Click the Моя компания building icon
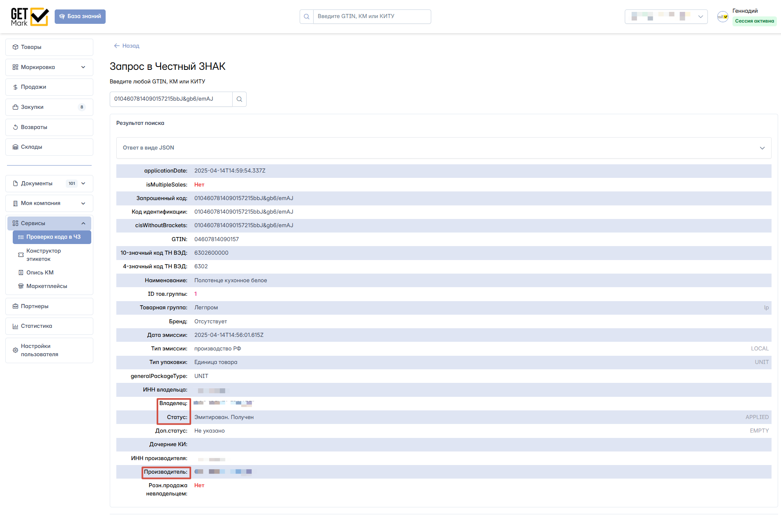This screenshot has width=781, height=532. pyautogui.click(x=16, y=203)
